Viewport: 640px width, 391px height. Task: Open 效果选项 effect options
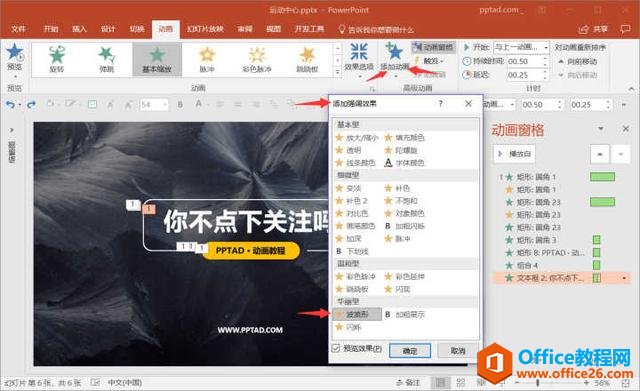coord(359,60)
